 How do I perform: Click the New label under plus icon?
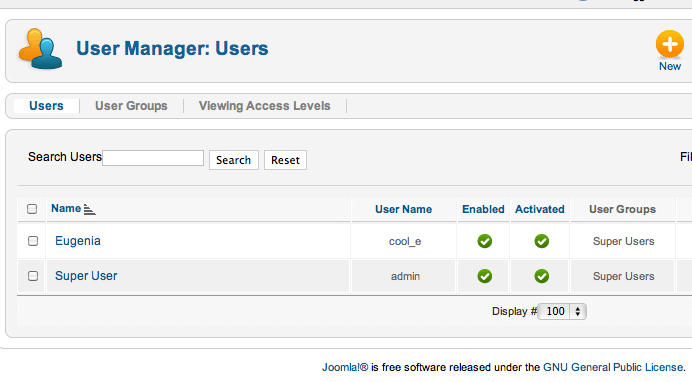coord(669,66)
